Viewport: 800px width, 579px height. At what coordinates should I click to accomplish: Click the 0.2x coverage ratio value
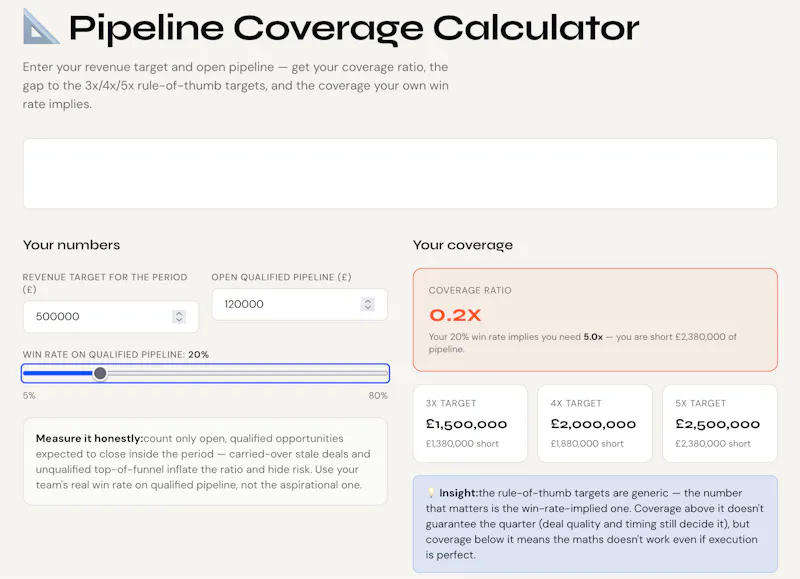point(455,315)
